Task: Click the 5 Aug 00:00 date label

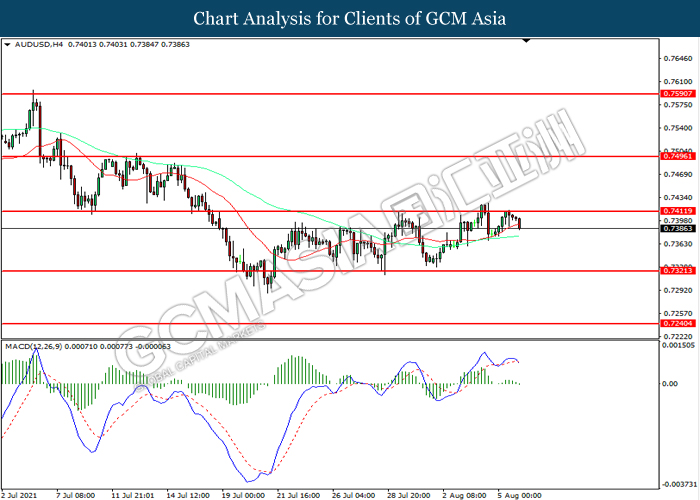Action: tap(520, 494)
